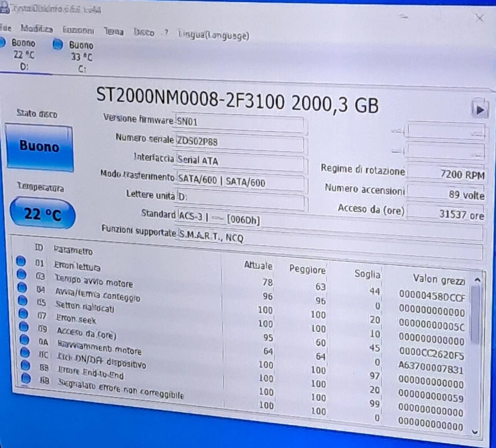Screen dimensions: 496x448
Task: Open the Tema menu
Action: click(x=114, y=32)
